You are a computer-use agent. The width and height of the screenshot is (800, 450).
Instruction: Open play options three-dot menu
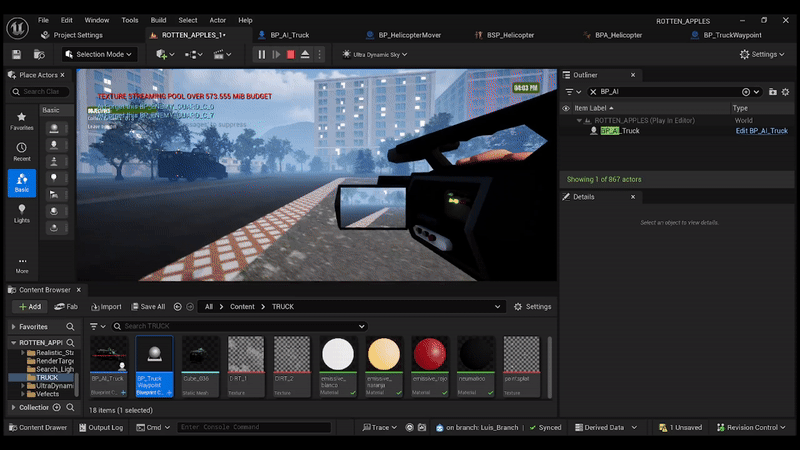click(x=320, y=54)
